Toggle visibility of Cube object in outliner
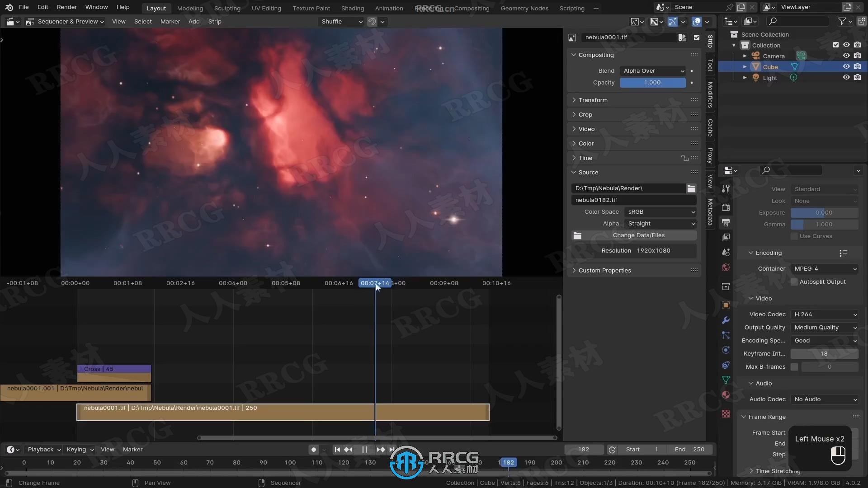The width and height of the screenshot is (868, 488). [x=846, y=66]
